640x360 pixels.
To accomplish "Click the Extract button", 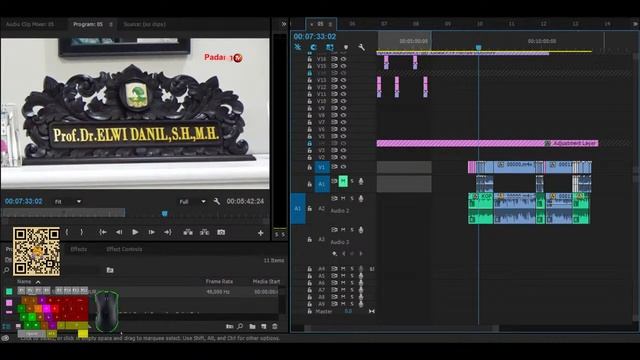I will [204, 232].
